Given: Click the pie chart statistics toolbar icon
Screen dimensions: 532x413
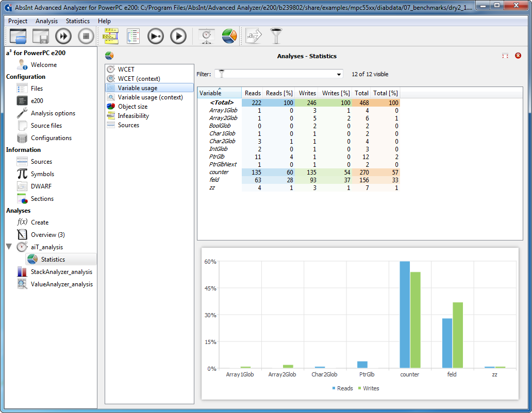Looking at the screenshot, I should (229, 36).
